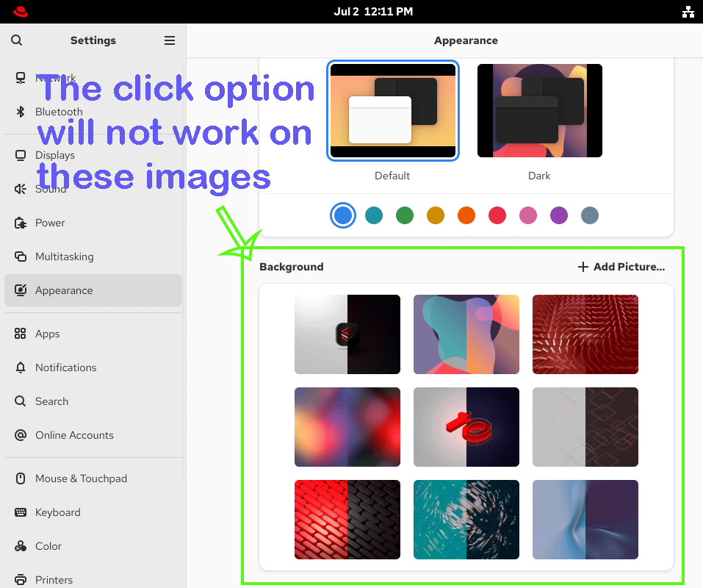The height and width of the screenshot is (588, 703).
Task: Open the Apps settings page
Action: [93, 334]
